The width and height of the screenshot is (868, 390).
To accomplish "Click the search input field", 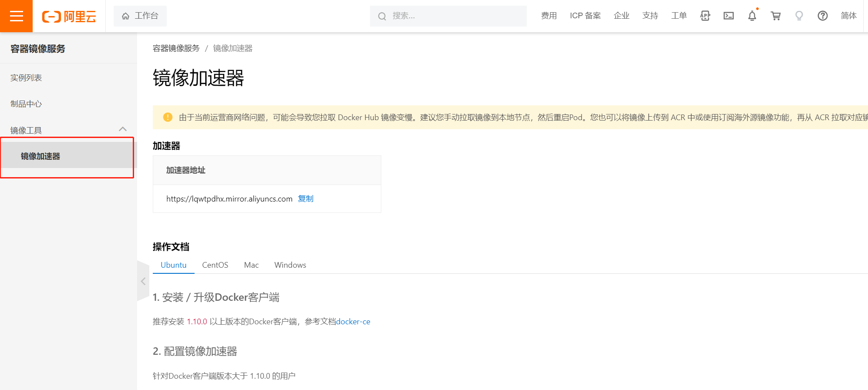I will [448, 16].
